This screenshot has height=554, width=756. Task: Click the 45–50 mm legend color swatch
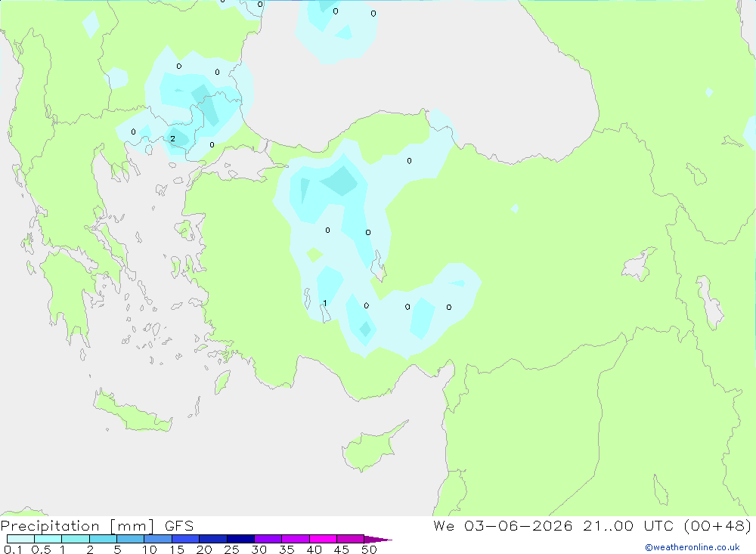coord(350,539)
